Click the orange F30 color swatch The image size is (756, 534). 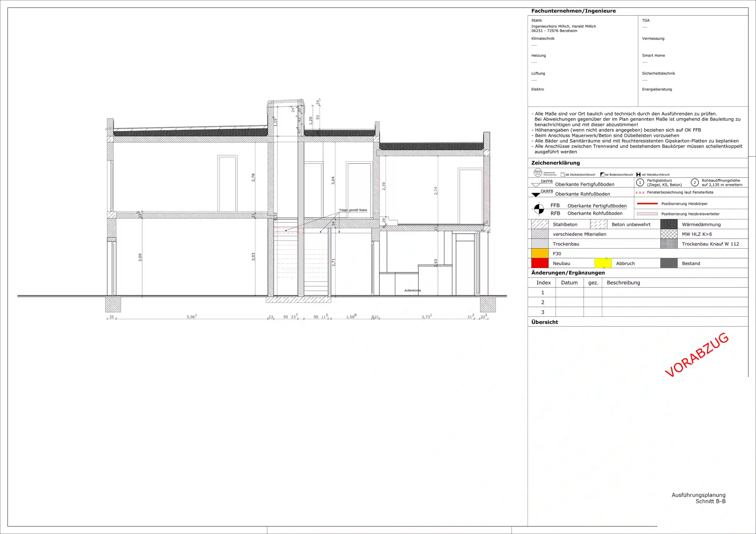pyautogui.click(x=540, y=253)
